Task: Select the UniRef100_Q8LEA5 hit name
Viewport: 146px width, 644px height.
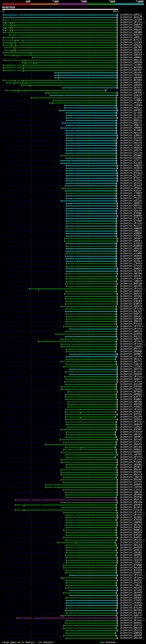Action: (x=131, y=50)
